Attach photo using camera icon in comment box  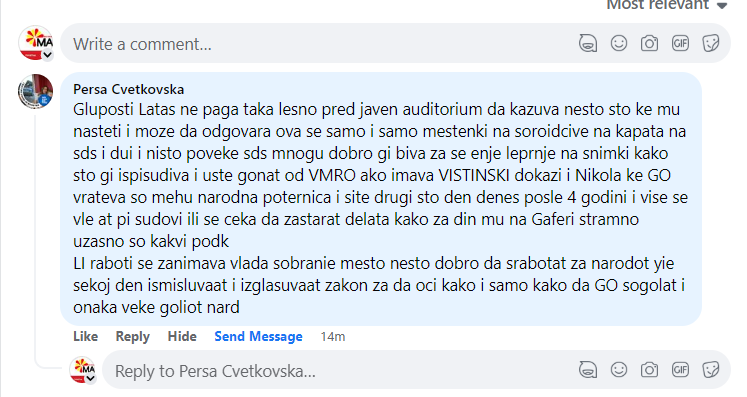click(649, 43)
